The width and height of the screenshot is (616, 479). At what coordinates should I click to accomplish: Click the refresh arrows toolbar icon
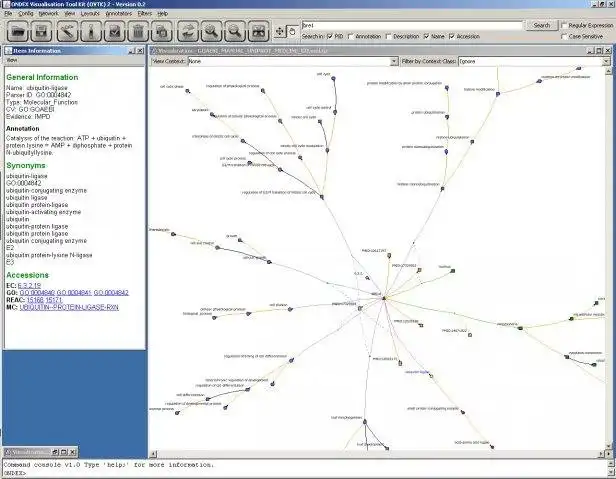pos(187,31)
